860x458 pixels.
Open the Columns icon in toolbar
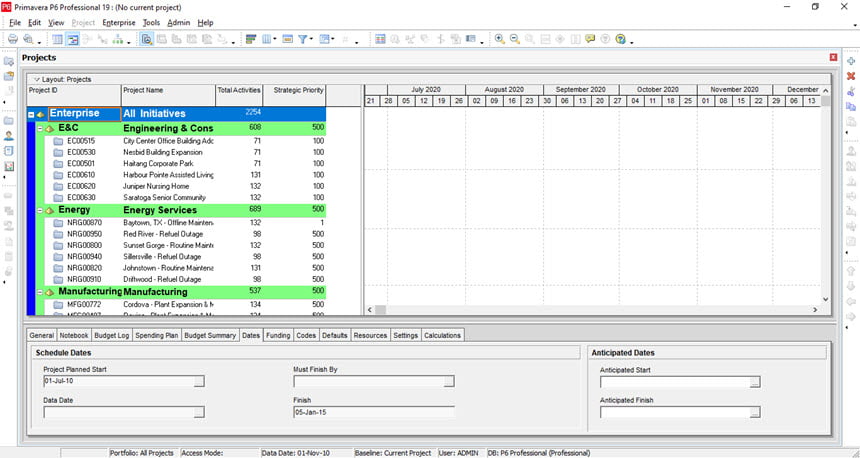click(266, 39)
